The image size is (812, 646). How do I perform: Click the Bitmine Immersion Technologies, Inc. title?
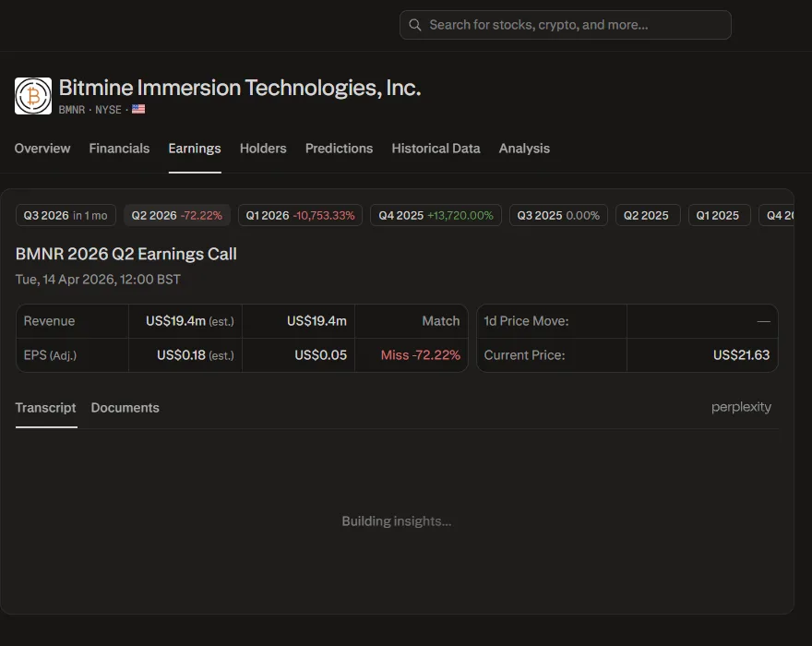tap(240, 88)
